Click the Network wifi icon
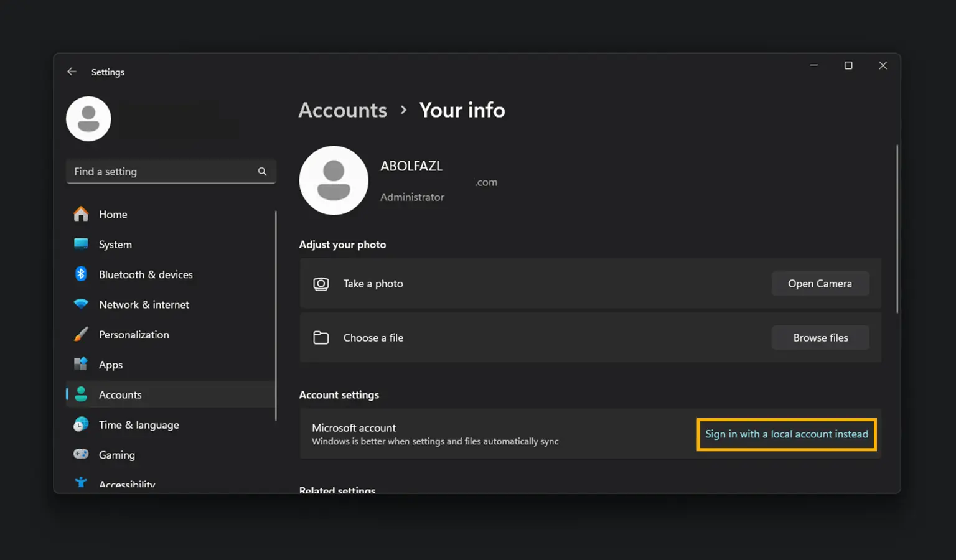Image resolution: width=956 pixels, height=560 pixels. tap(81, 304)
